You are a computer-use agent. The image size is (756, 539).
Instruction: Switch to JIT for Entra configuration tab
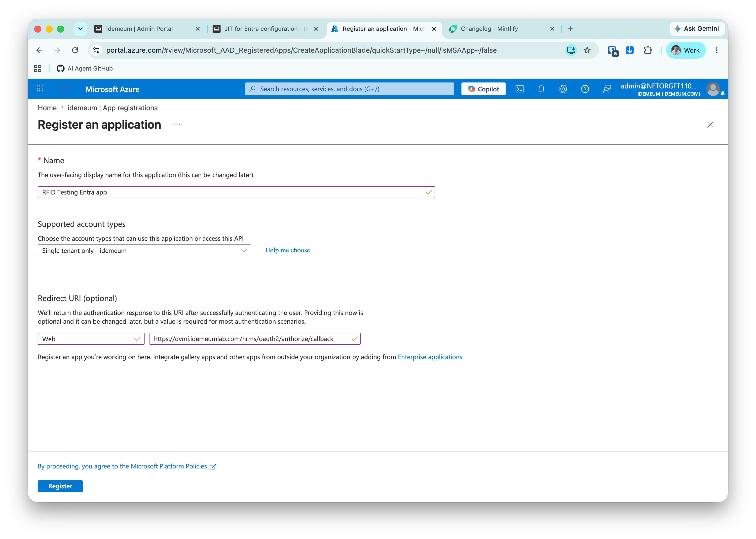(262, 29)
